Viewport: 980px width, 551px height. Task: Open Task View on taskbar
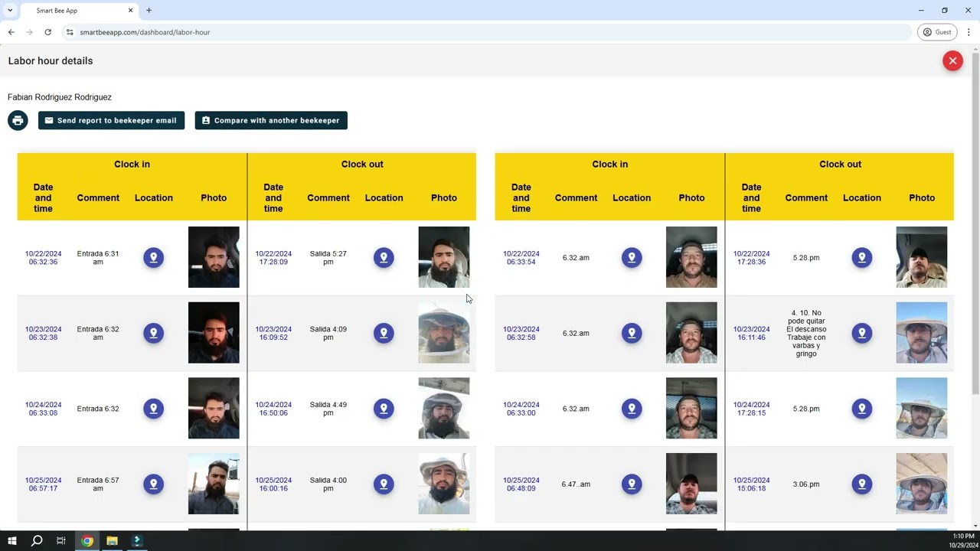coord(61,541)
